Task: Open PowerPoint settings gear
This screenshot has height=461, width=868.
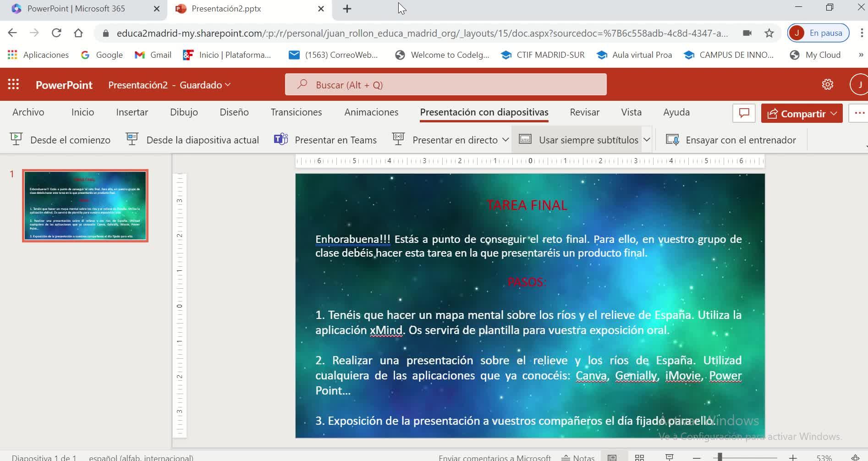Action: (x=827, y=85)
